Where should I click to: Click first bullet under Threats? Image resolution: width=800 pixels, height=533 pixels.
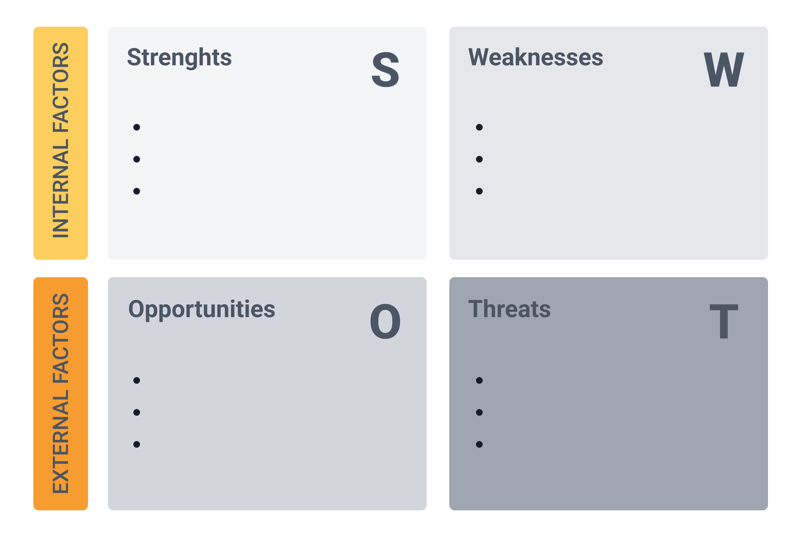tap(479, 380)
